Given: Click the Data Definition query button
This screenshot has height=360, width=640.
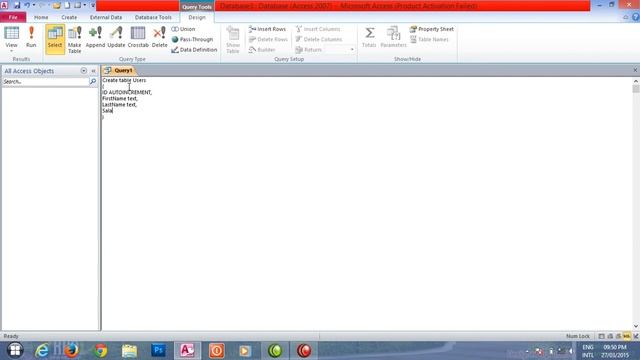Looking at the screenshot, I should pyautogui.click(x=194, y=49).
